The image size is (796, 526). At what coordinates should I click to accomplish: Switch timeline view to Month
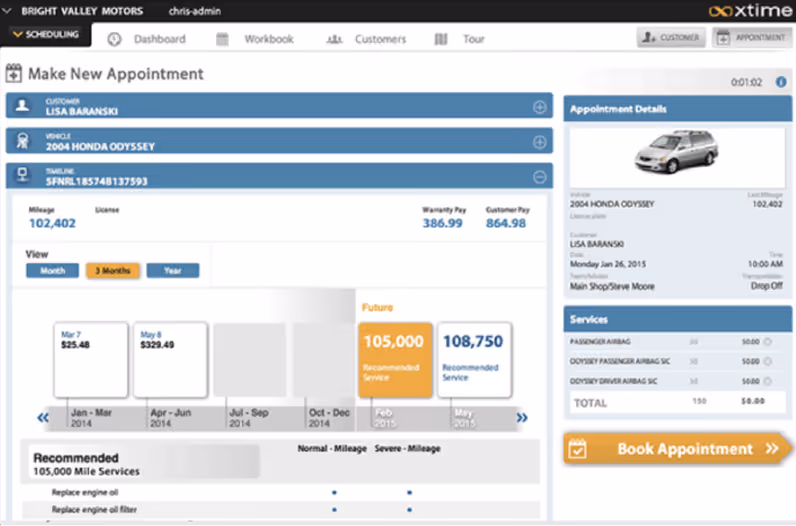52,271
